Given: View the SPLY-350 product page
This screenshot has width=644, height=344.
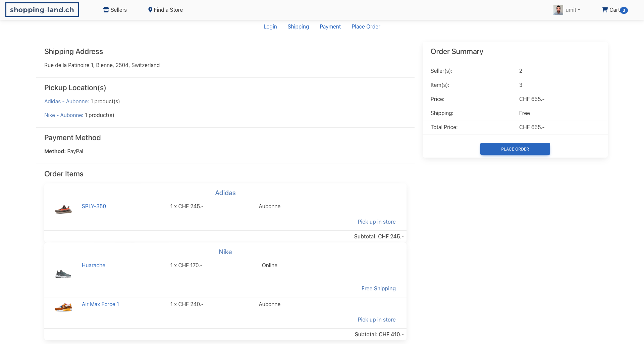Looking at the screenshot, I should (x=94, y=206).
